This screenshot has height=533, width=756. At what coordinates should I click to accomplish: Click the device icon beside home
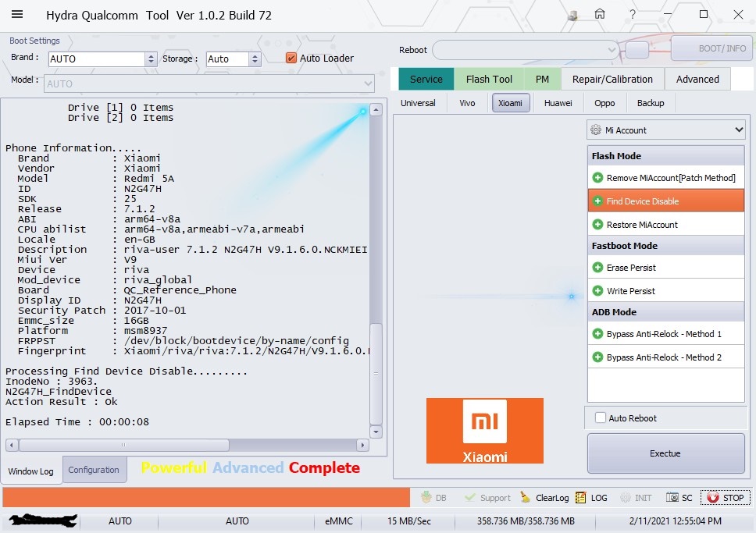click(572, 16)
